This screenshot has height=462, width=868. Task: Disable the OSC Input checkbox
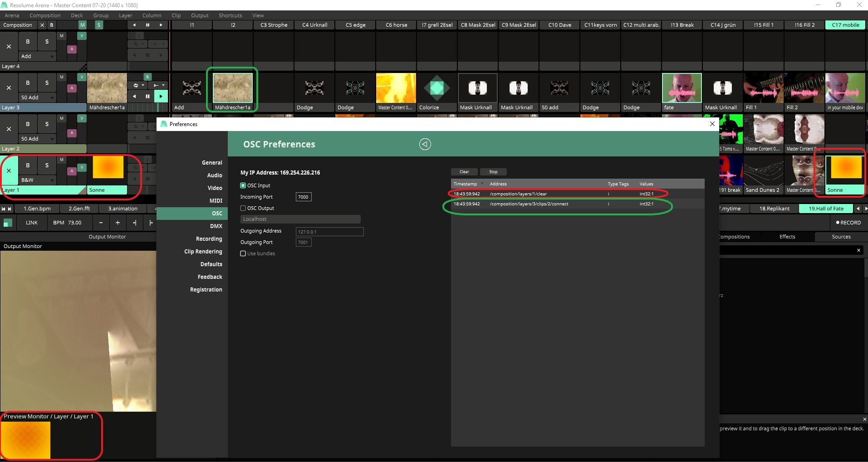pos(243,185)
